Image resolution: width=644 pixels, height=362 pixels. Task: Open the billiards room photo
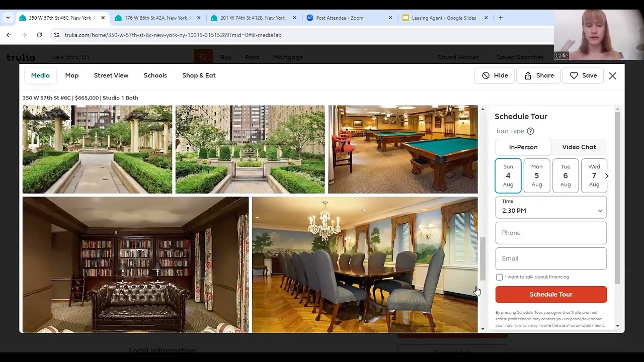[x=403, y=149]
